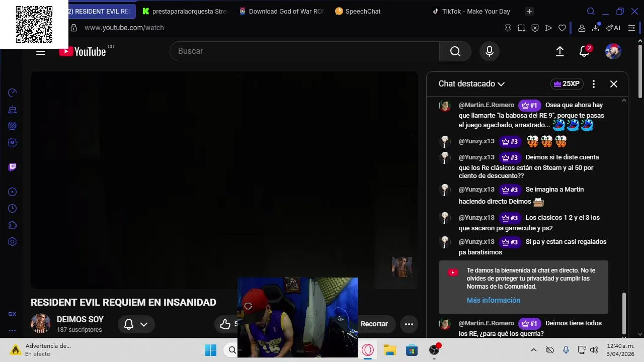Viewport: 644px width, 362px height.
Task: Open the 12:40 a.m. clock and date
Action: 620,350
